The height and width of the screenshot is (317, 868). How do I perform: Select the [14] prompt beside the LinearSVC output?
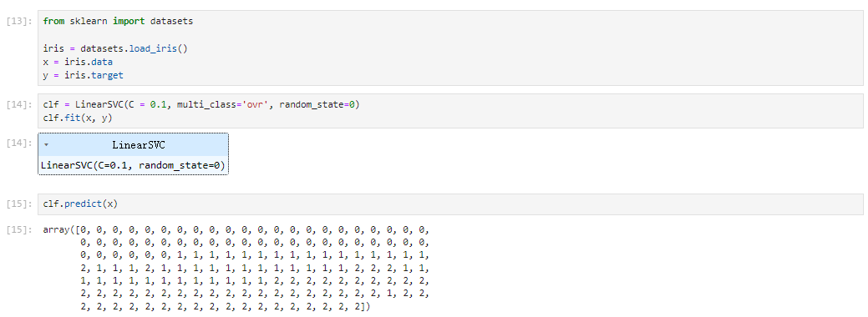point(19,143)
